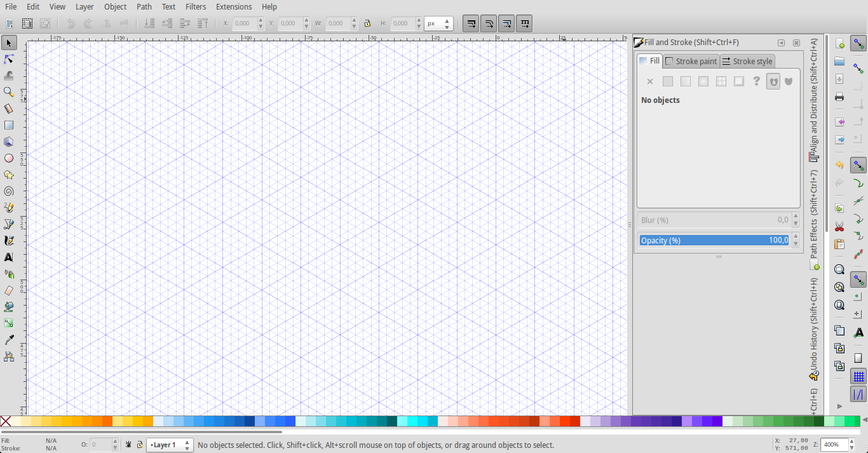
Task: Select the Selector arrow tool
Action: tap(9, 43)
